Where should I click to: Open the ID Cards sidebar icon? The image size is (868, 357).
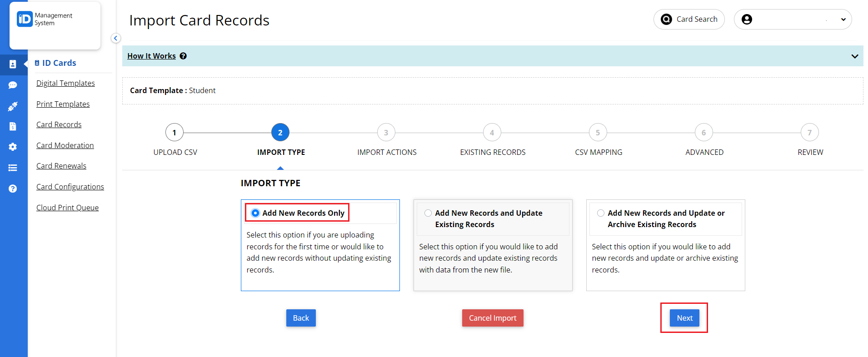click(x=13, y=64)
